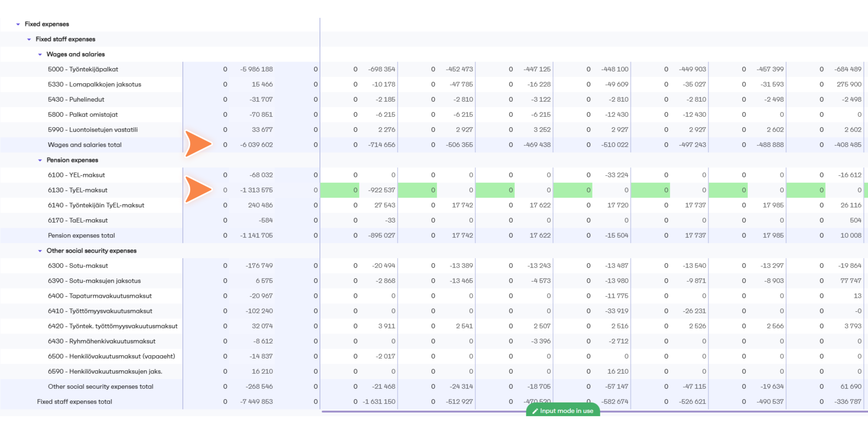Click the -2 017 Henkilövakuutusmaksut value
Screen dimensions: 868x434
pyautogui.click(x=386, y=357)
